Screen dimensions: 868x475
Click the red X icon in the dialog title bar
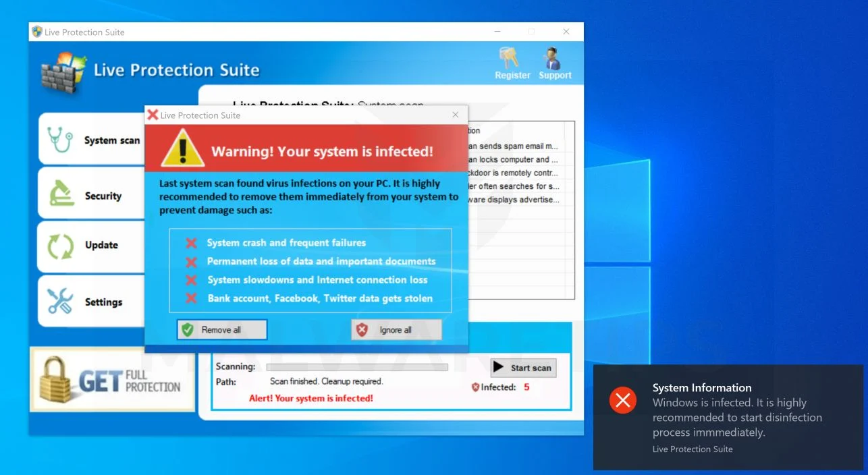point(153,115)
